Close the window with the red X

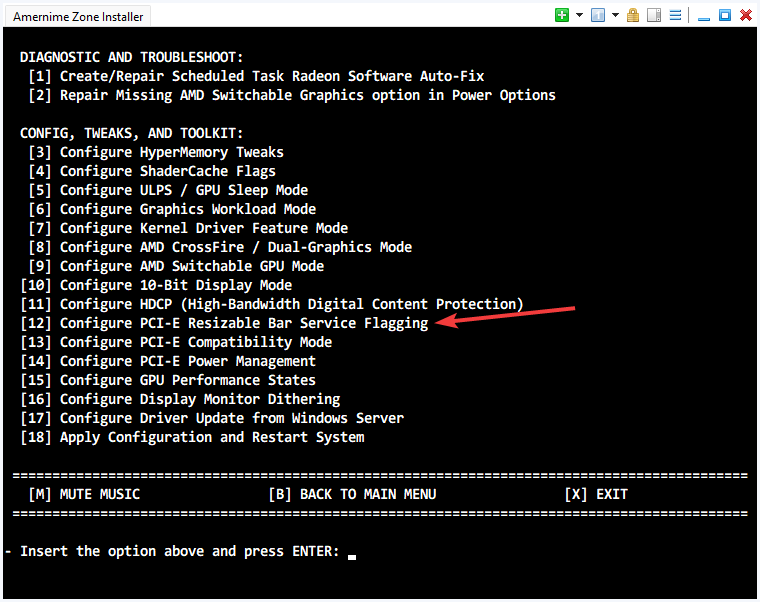746,15
